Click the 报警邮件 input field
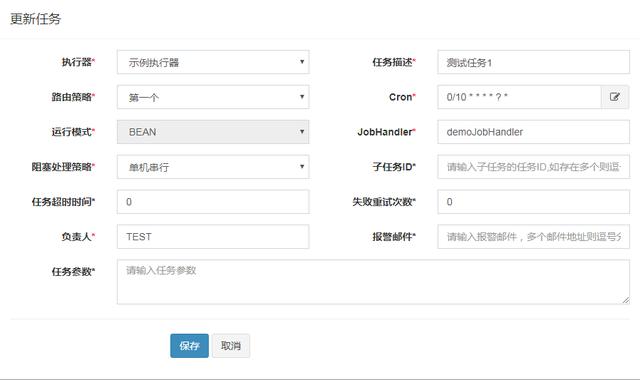The width and height of the screenshot is (640, 380). (533, 237)
